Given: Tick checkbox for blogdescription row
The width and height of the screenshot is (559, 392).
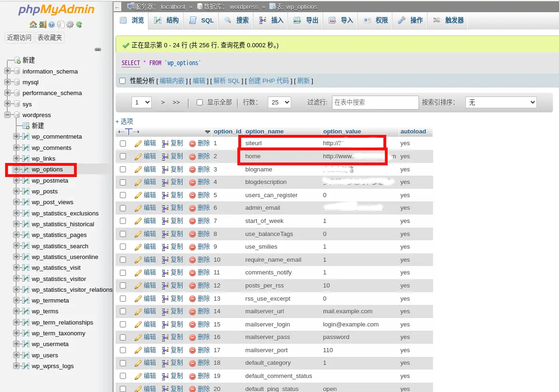Looking at the screenshot, I should (123, 182).
